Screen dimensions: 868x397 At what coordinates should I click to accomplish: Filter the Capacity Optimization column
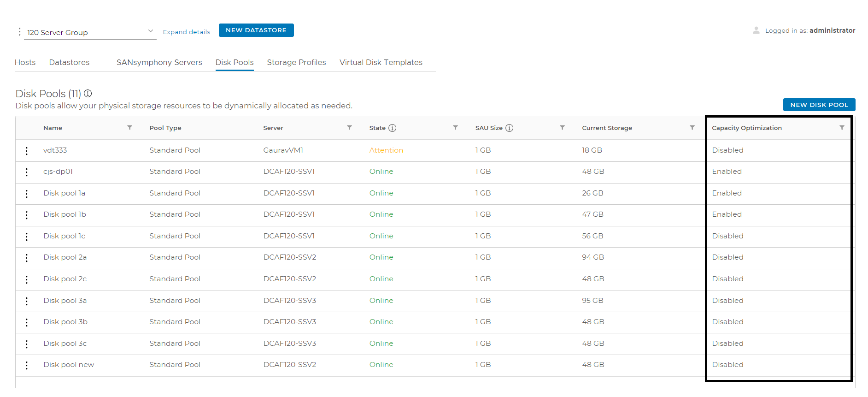(842, 128)
